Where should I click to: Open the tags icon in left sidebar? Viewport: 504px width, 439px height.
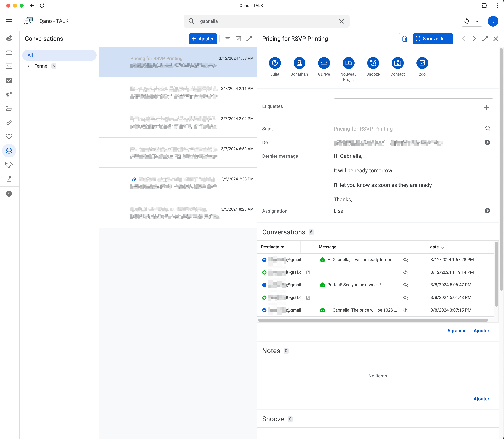coord(9,165)
